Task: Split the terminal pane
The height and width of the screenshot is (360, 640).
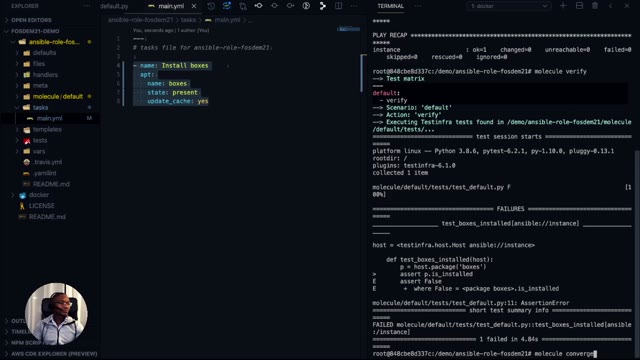Action: [579, 6]
